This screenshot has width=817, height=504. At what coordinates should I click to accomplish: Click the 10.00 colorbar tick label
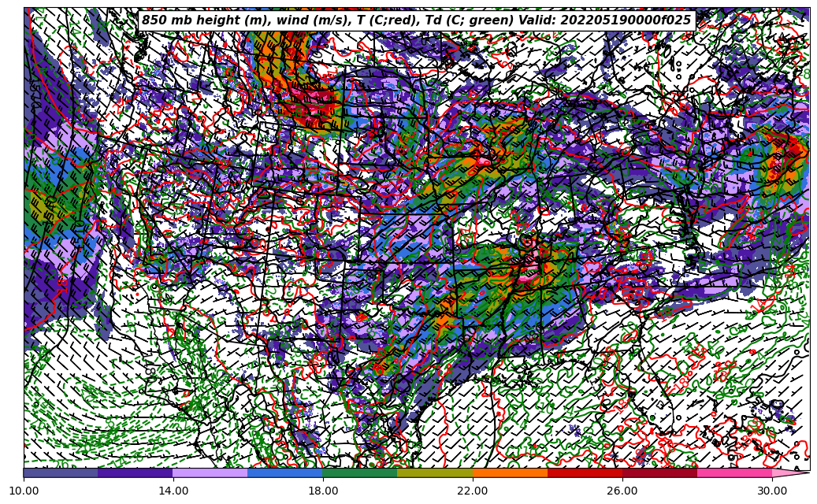coord(24,491)
